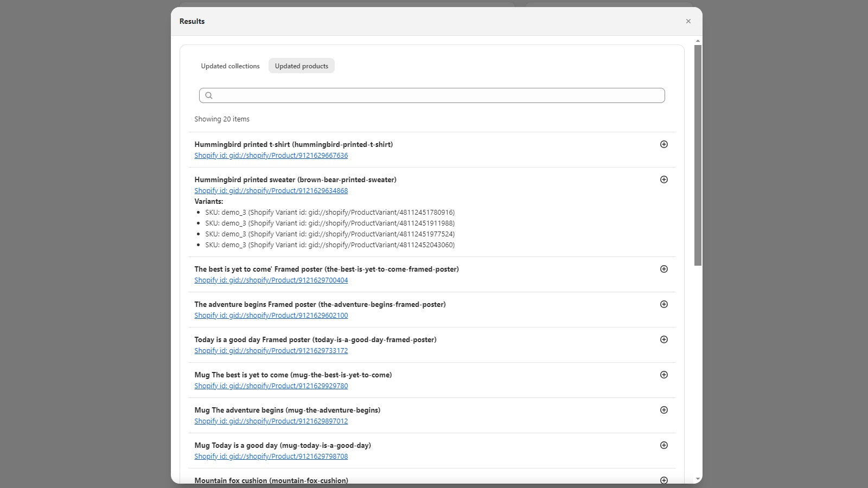868x488 pixels.
Task: Click plus icon for The adventure begins Framed poster
Action: pyautogui.click(x=663, y=304)
